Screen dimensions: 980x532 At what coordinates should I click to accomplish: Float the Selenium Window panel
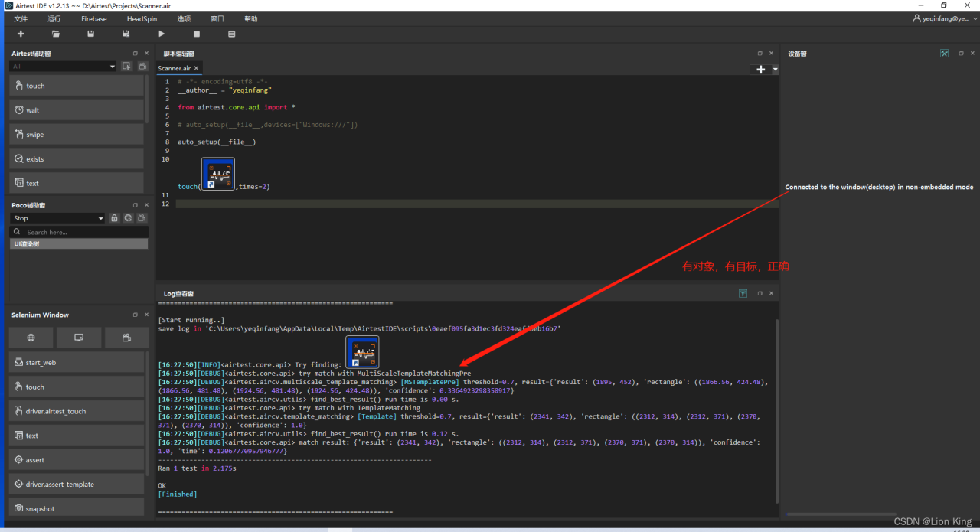point(135,315)
